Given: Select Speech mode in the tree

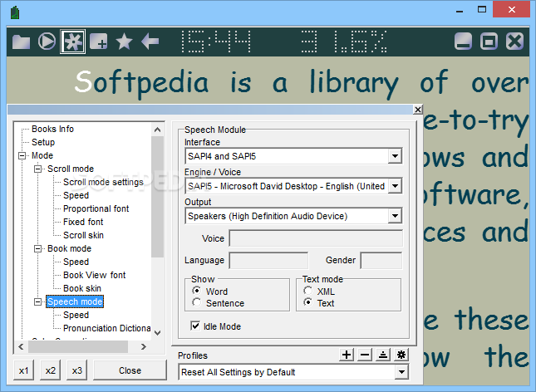Looking at the screenshot, I should click(x=75, y=301).
